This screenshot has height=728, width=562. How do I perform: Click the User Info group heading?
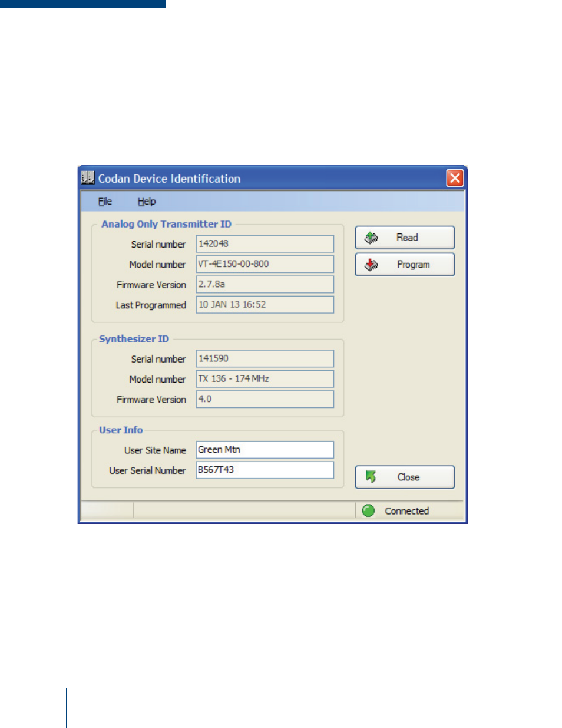coord(121,430)
